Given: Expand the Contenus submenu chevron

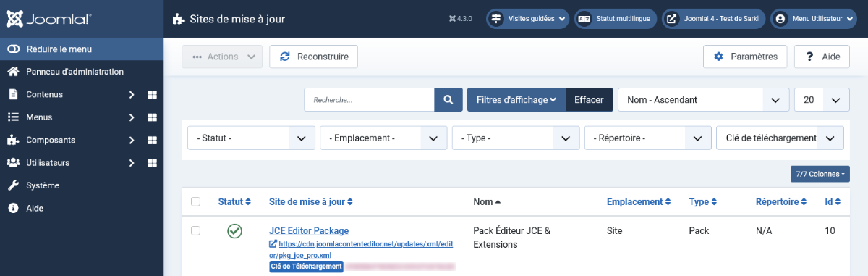Looking at the screenshot, I should tap(132, 95).
